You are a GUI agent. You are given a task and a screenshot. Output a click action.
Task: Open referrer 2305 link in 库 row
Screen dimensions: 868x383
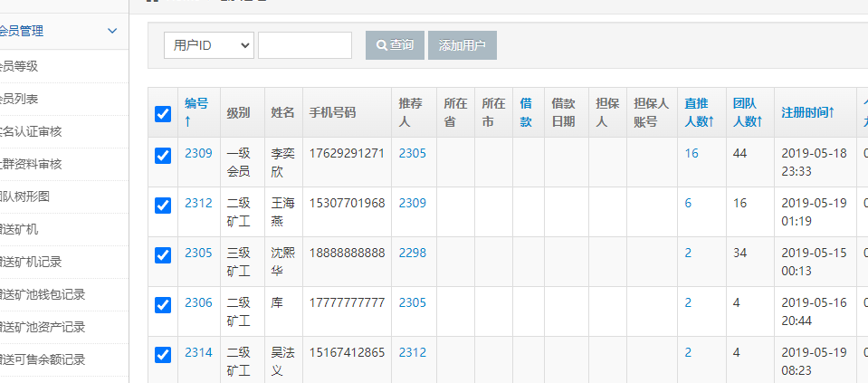pos(413,302)
